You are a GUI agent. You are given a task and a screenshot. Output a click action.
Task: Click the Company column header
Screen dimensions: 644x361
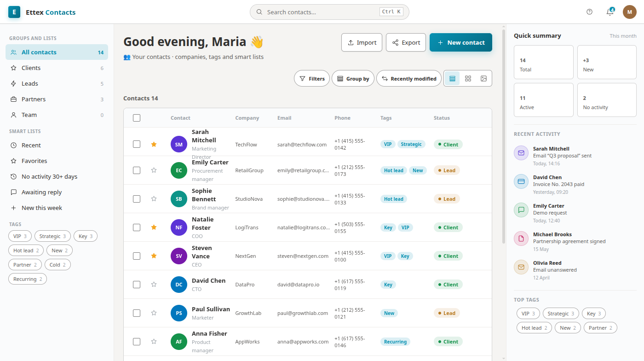(x=247, y=118)
